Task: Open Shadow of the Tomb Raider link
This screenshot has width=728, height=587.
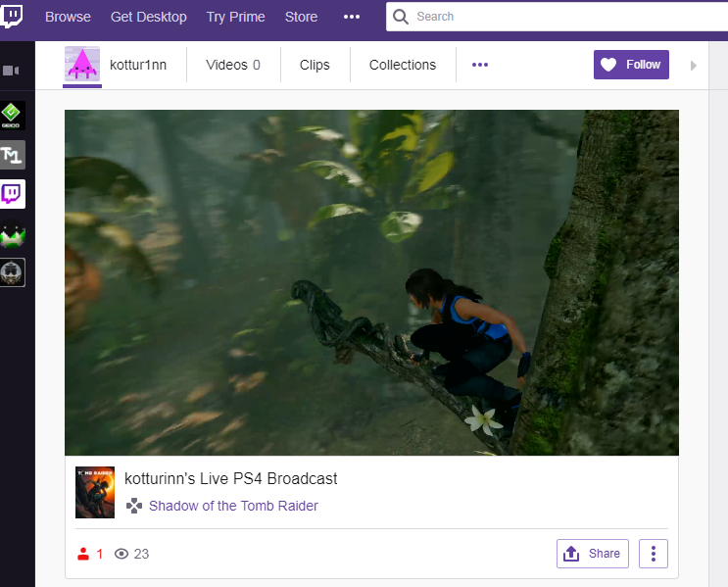Action: [x=233, y=506]
